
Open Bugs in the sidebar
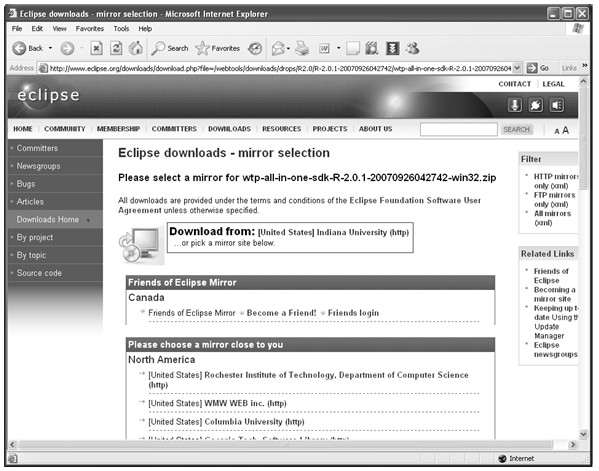tap(26, 184)
